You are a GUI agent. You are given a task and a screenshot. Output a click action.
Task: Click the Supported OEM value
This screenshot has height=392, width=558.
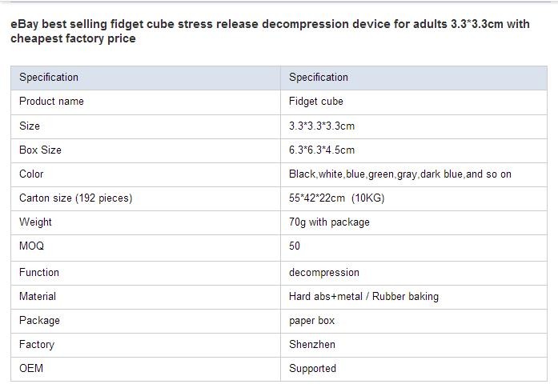point(312,369)
